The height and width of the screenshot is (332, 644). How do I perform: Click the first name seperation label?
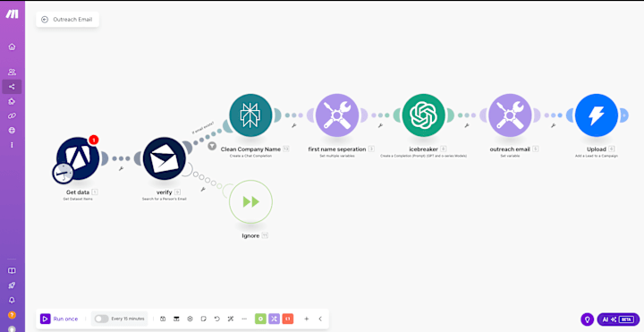click(x=337, y=149)
